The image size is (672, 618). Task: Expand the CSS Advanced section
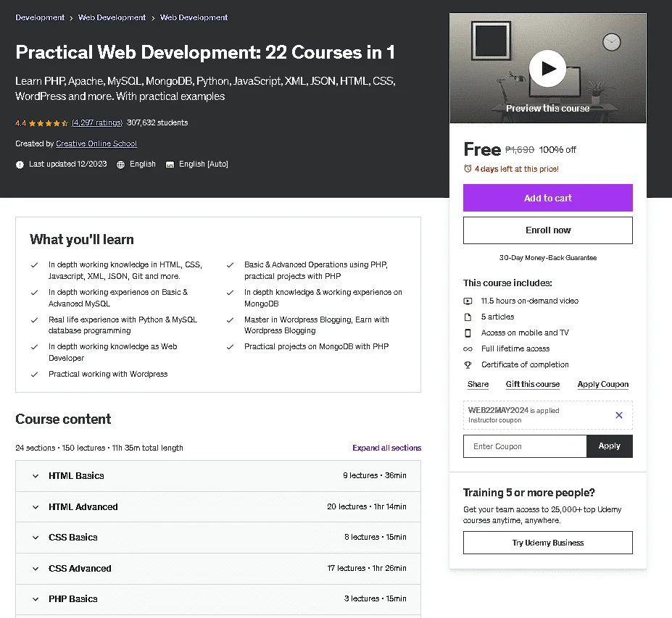(218, 568)
